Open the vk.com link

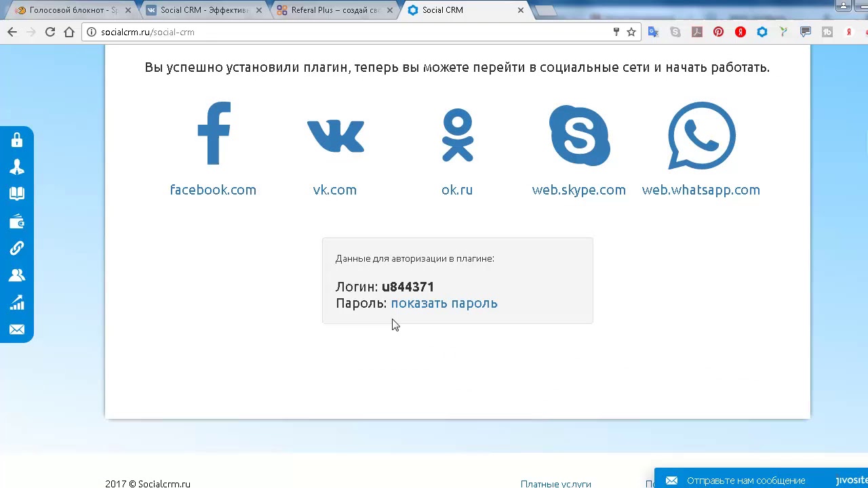click(x=335, y=190)
